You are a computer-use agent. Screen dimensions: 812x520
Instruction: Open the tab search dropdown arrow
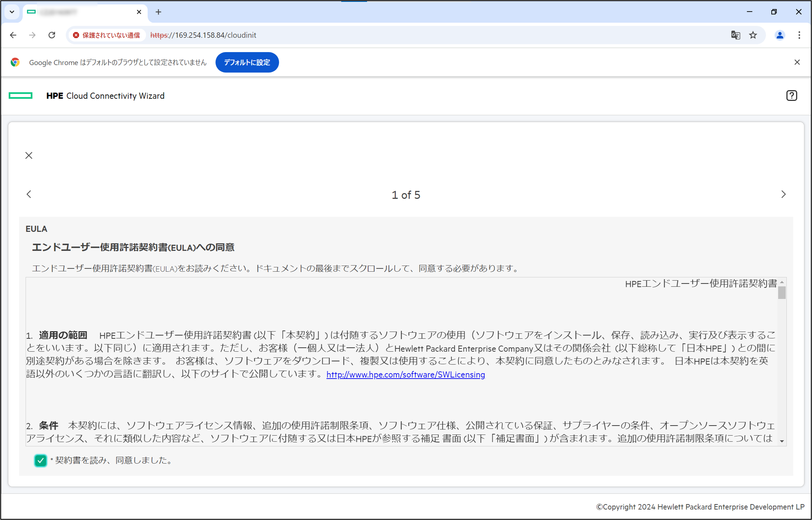12,12
